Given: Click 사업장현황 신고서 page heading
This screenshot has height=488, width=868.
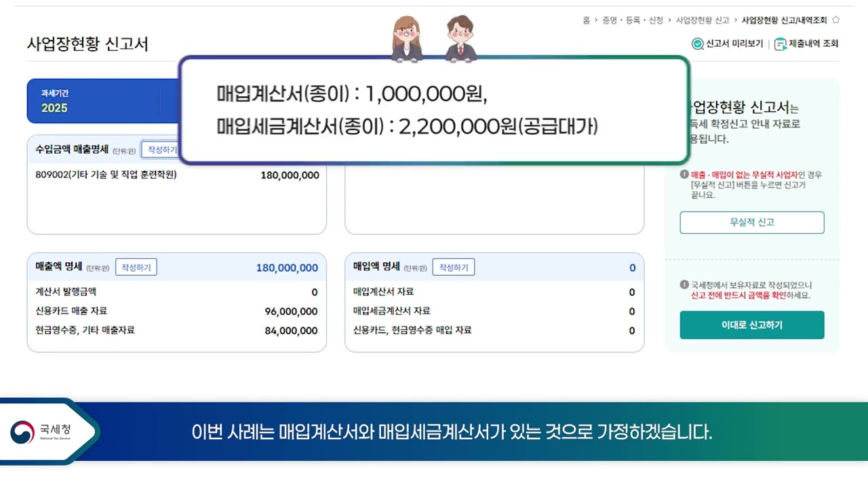Looking at the screenshot, I should point(87,44).
